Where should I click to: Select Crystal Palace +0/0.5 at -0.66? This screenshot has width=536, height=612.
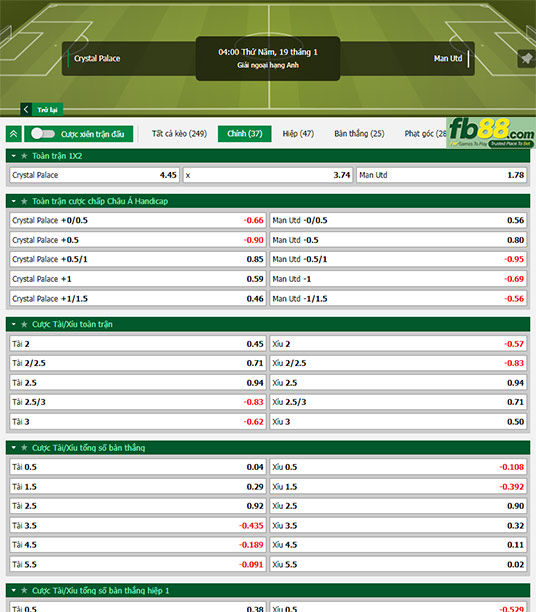[x=138, y=221]
